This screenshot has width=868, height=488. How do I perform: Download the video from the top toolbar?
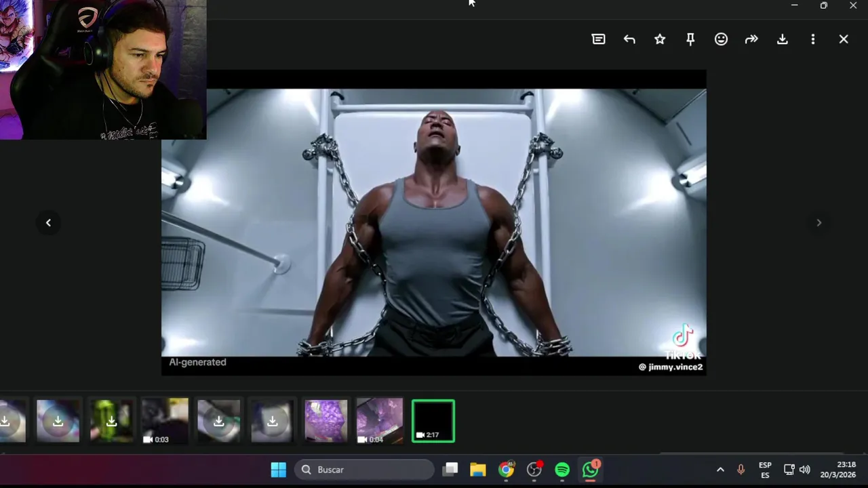782,39
